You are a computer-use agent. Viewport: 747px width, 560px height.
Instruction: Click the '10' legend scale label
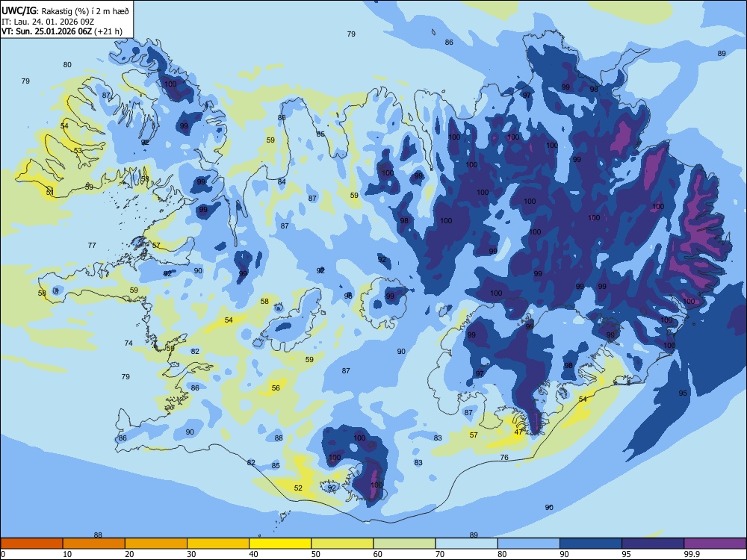click(67, 554)
